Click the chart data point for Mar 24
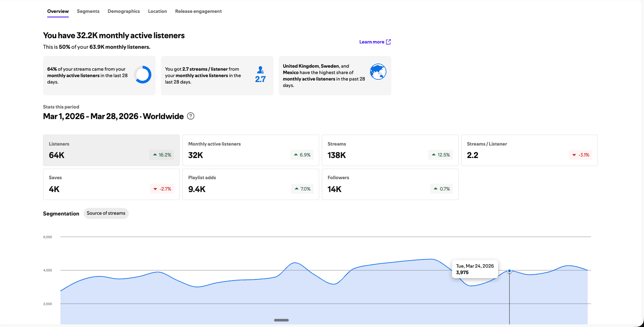The width and height of the screenshot is (644, 327). pos(510,271)
